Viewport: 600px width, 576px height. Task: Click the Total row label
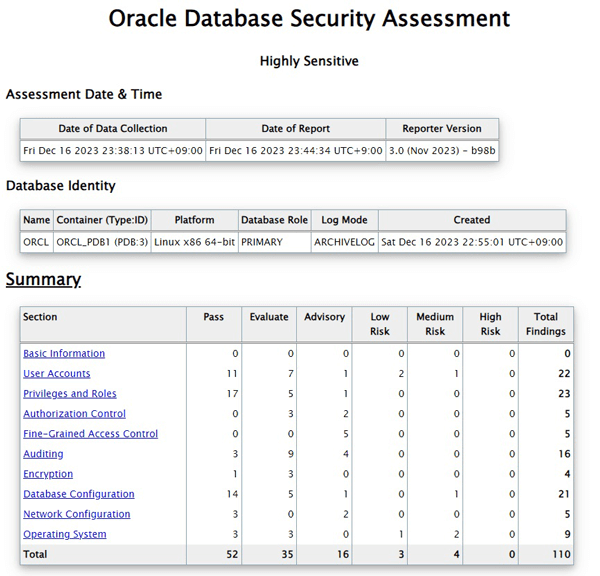[35, 554]
